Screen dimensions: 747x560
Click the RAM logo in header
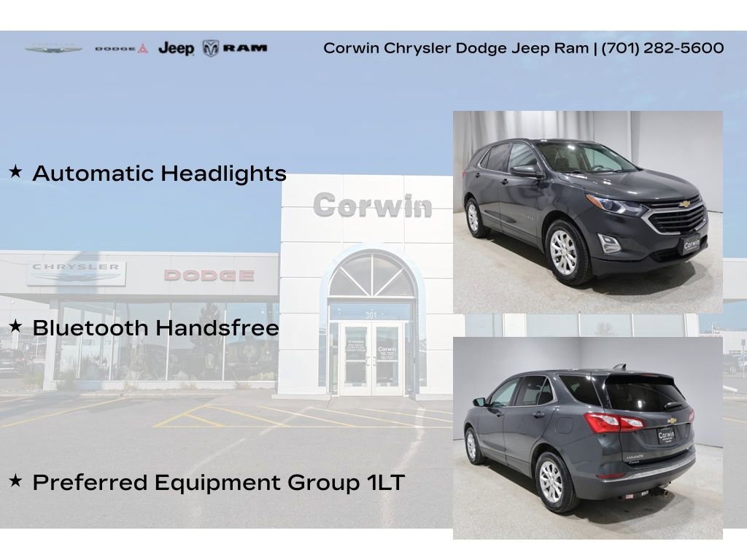pos(235,48)
